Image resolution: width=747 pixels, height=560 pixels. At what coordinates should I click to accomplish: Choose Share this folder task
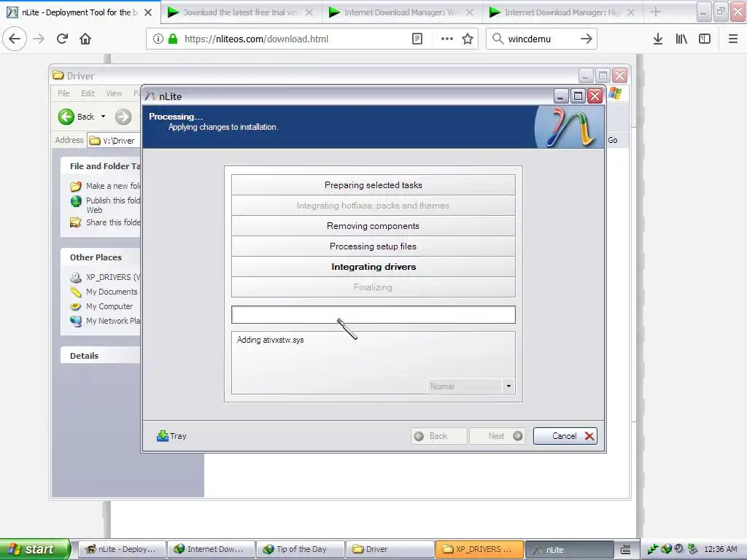pyautogui.click(x=106, y=222)
